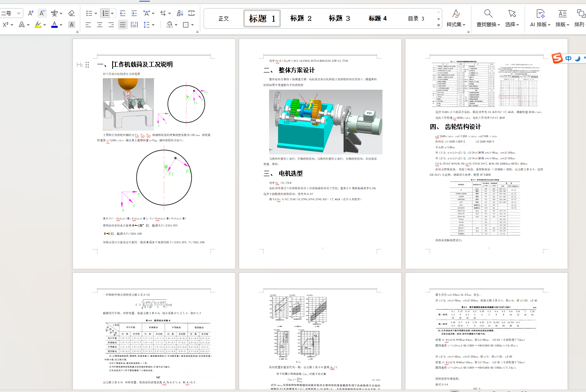Toggle justified alignment

coord(122,25)
